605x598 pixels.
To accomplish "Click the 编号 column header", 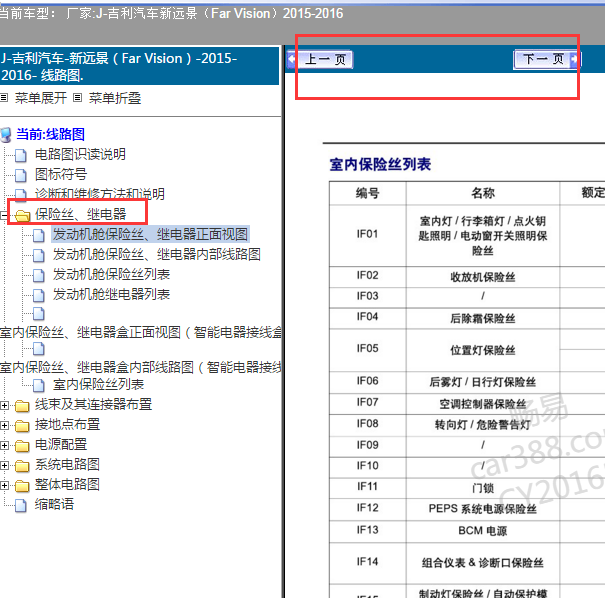I will (367, 193).
